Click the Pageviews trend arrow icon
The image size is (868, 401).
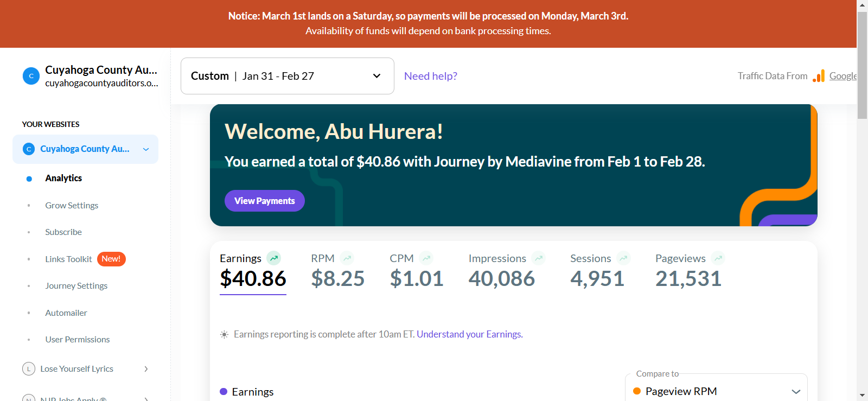718,258
